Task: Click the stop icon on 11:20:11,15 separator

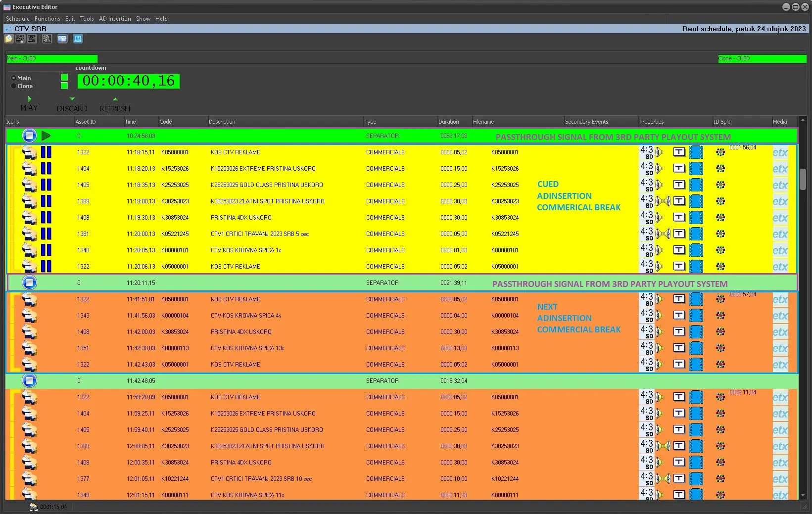Action: click(29, 282)
